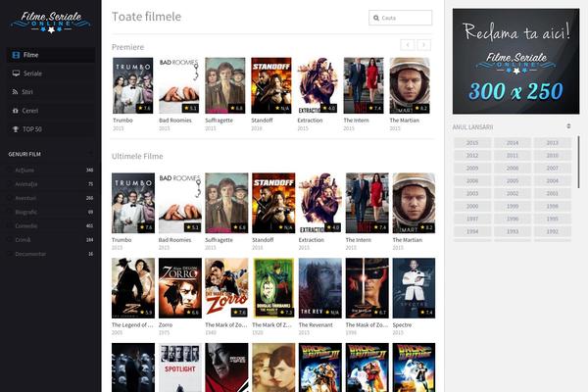Toggle the Comedie genre checkbox
This screenshot has width=588, height=392.
[11, 226]
